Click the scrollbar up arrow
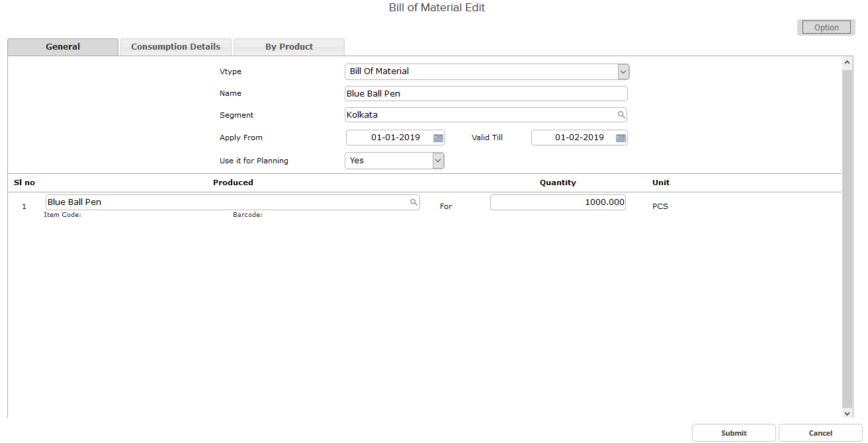Viewport: 868px width, 443px height. pyautogui.click(x=847, y=61)
